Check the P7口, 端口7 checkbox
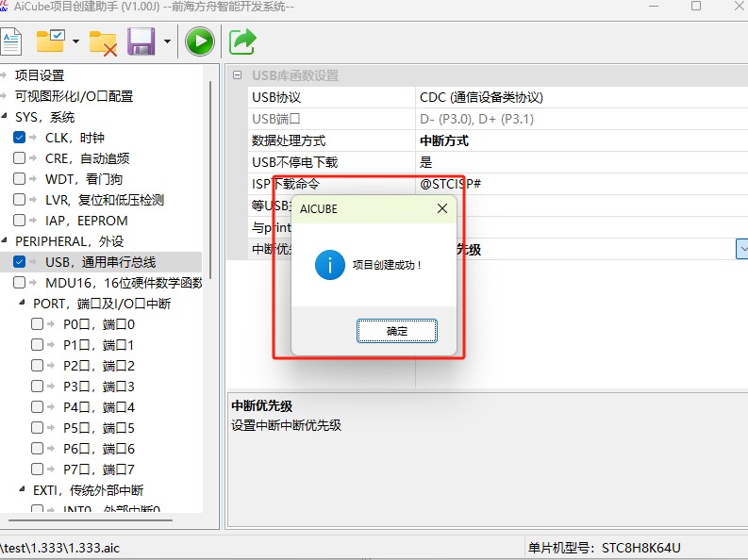Viewport: 748px width, 560px height. click(x=37, y=469)
